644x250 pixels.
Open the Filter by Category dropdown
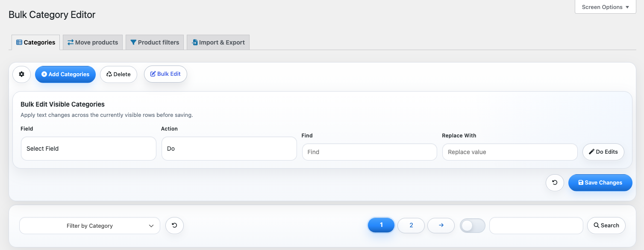(90, 226)
